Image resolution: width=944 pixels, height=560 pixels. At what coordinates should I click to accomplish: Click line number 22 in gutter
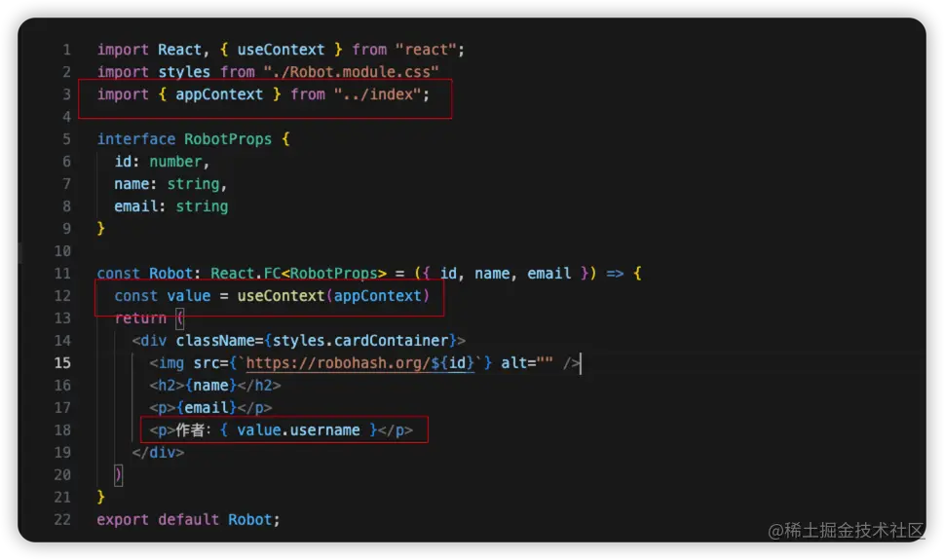pos(62,520)
